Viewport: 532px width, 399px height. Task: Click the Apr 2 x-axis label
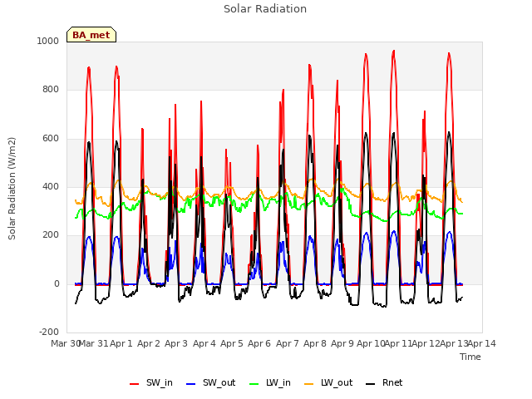[x=149, y=343]
